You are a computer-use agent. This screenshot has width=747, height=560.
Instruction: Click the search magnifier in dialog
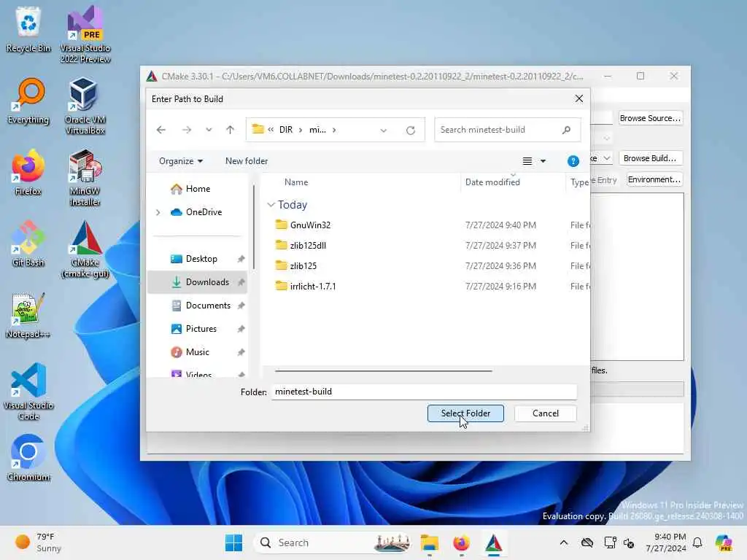coord(566,130)
